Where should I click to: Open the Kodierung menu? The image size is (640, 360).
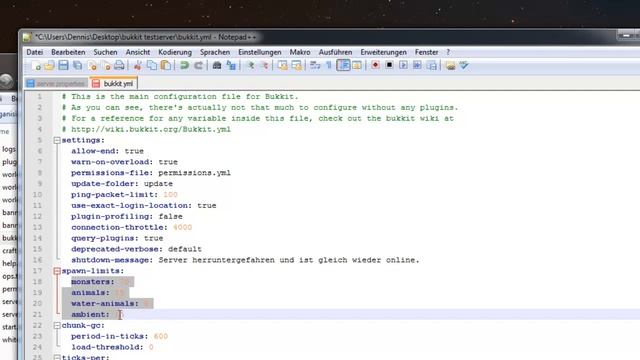click(x=175, y=52)
